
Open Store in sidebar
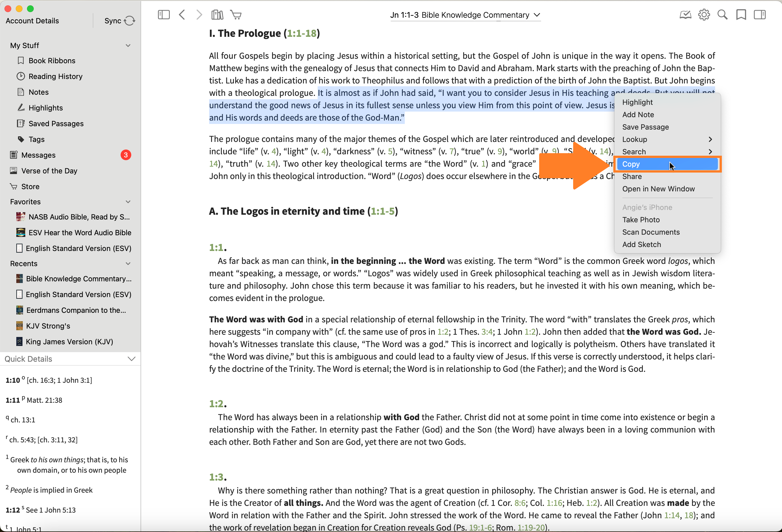(x=30, y=187)
